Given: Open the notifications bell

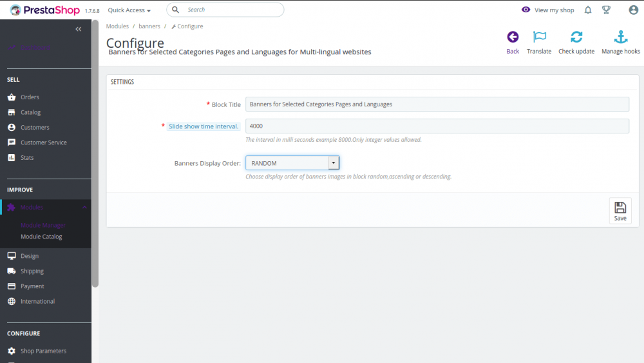Looking at the screenshot, I should click(x=588, y=10).
